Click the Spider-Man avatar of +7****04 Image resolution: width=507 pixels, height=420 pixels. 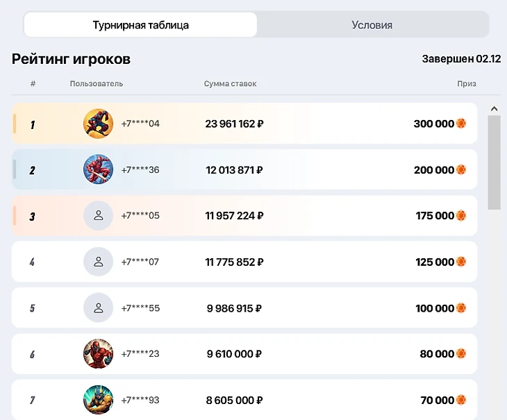[99, 124]
